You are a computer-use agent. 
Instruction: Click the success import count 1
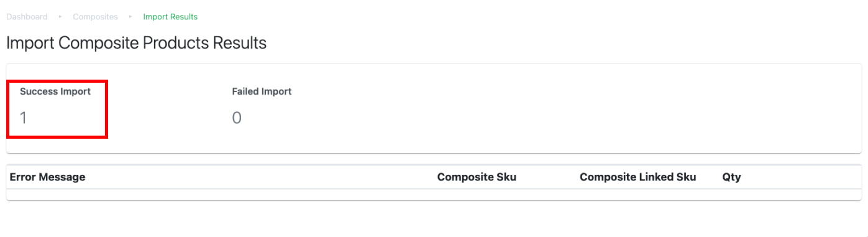23,118
